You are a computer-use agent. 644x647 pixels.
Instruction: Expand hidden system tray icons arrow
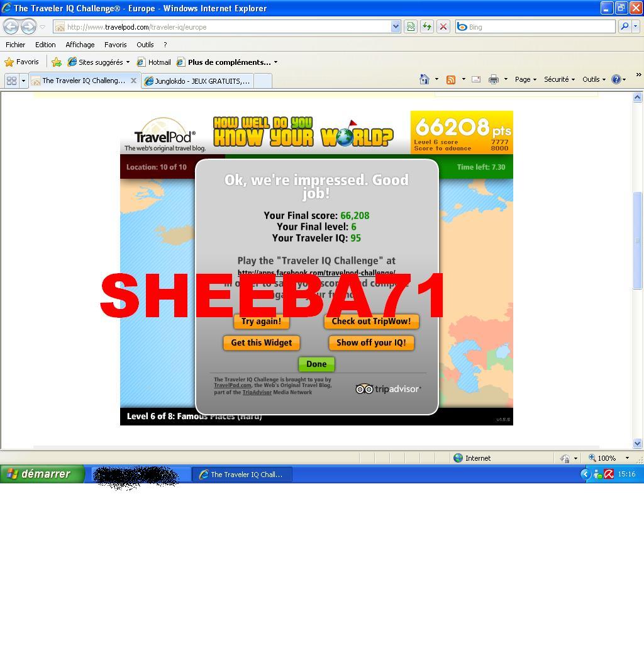pos(585,475)
